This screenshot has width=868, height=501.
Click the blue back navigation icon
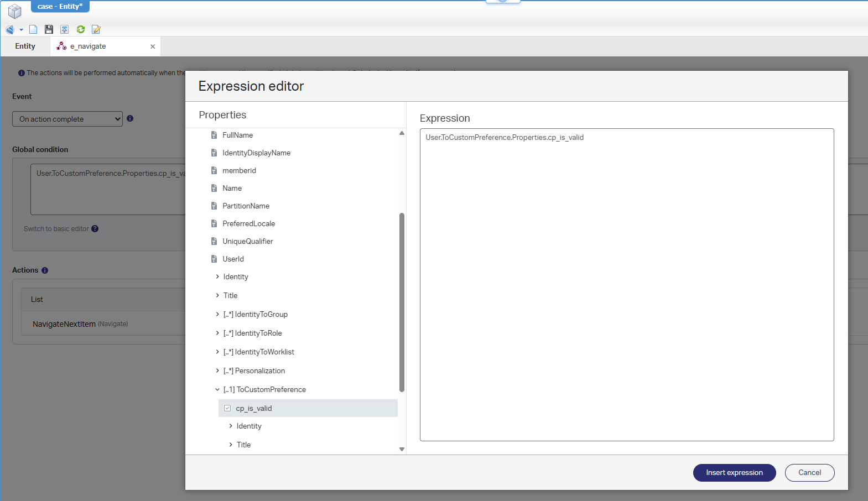point(10,29)
